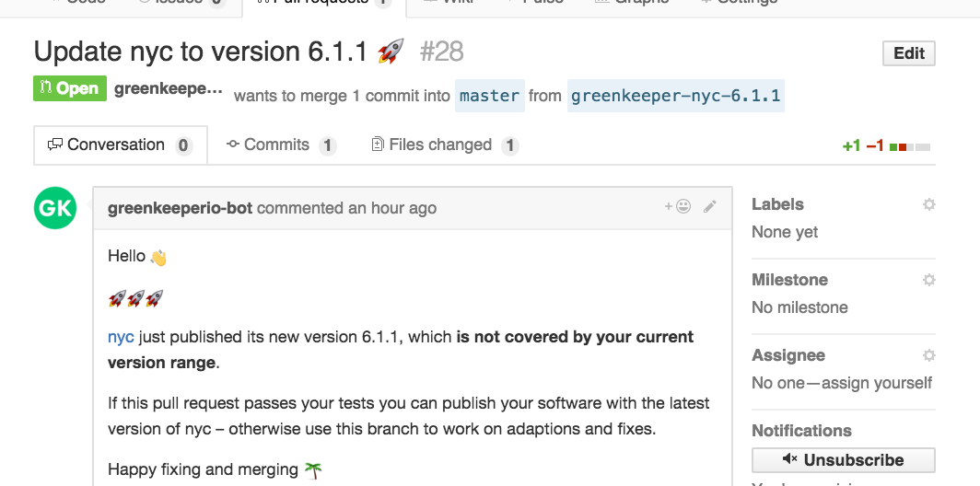This screenshot has height=486, width=980.
Task: Open greenkeeperio-bot commenter profile link
Action: 180,208
